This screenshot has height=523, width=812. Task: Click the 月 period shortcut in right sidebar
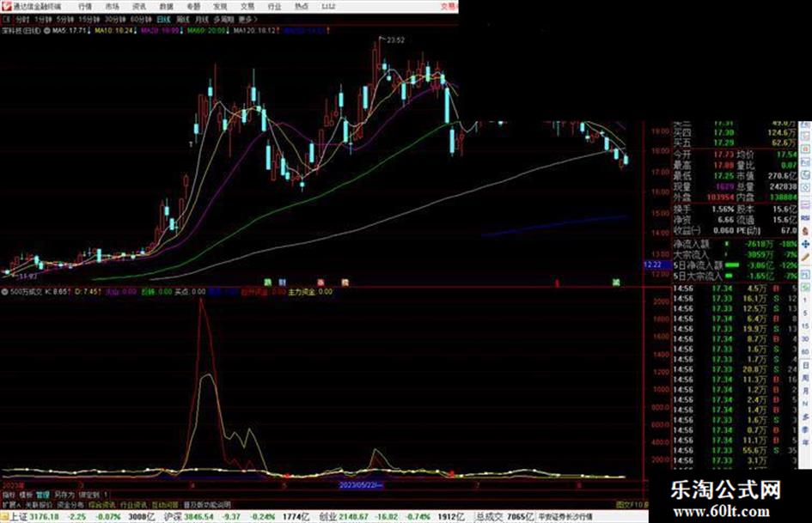[805, 391]
